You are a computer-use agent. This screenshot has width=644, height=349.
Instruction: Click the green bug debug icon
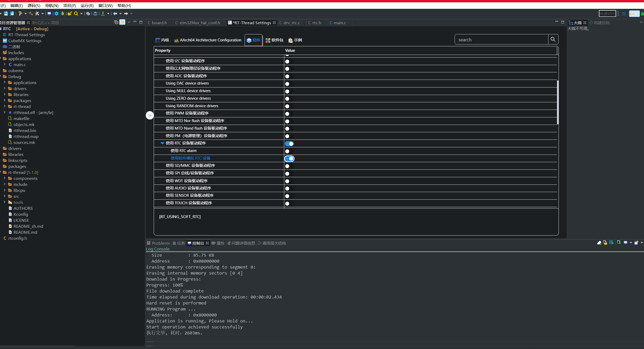[63, 14]
